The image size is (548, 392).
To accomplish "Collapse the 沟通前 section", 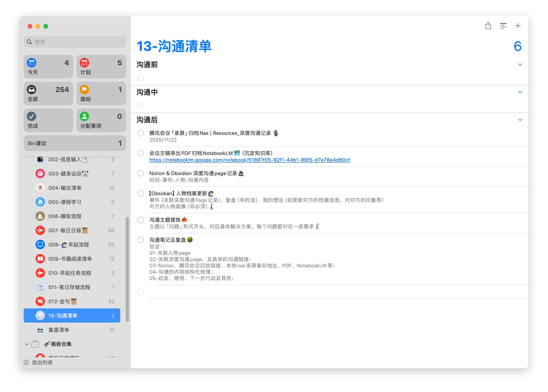I will tap(520, 65).
